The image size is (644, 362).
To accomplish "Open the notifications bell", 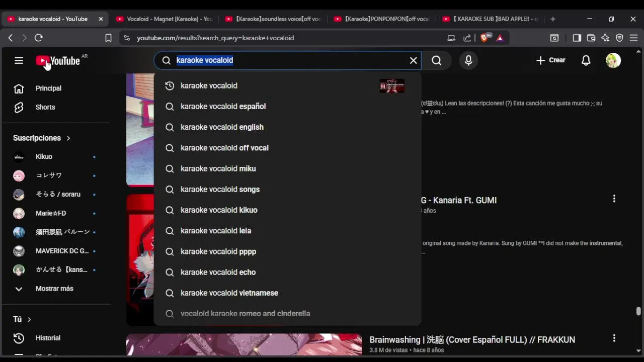I will pos(586,60).
